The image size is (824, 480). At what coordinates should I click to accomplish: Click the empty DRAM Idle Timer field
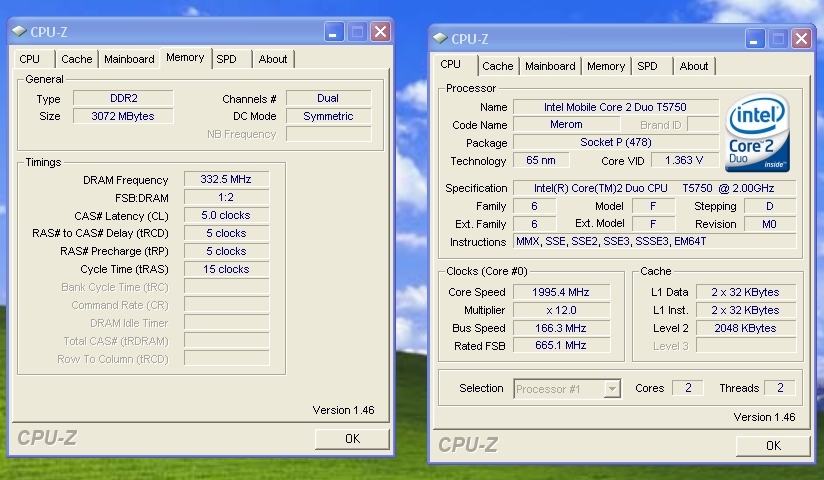pos(226,323)
